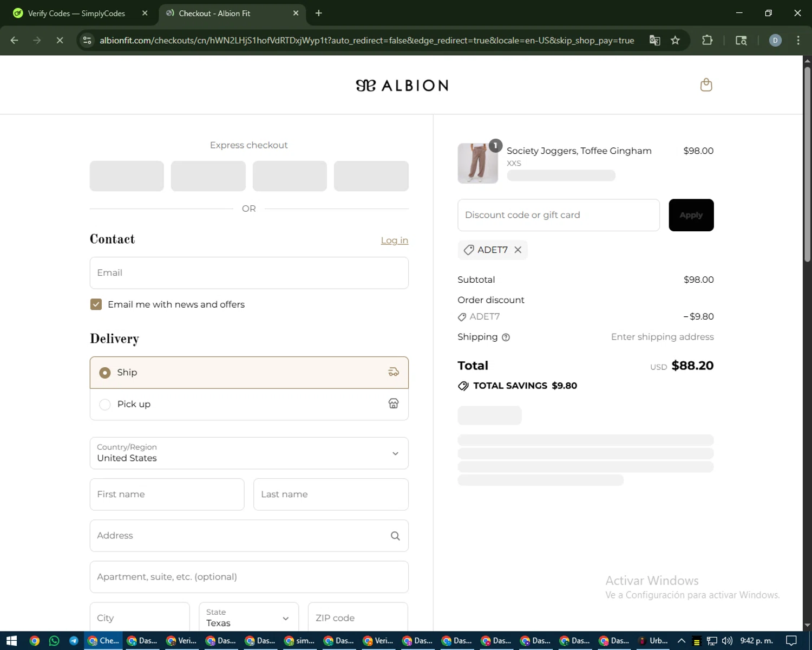Screen dimensions: 812x650
Task: Open the shopping bag icon
Action: 706,85
